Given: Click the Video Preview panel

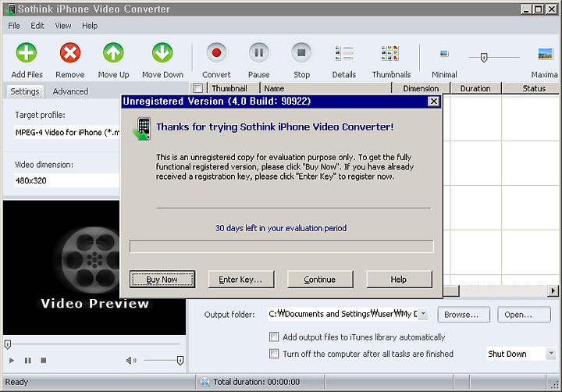Looking at the screenshot, I should (x=94, y=268).
